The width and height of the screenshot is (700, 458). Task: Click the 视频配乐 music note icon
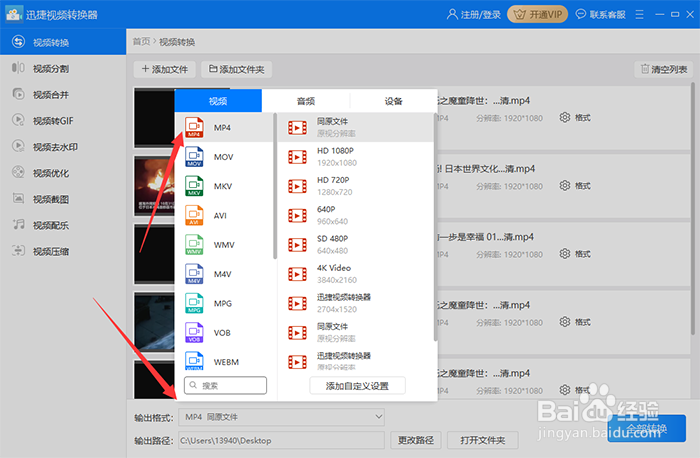pos(18,225)
